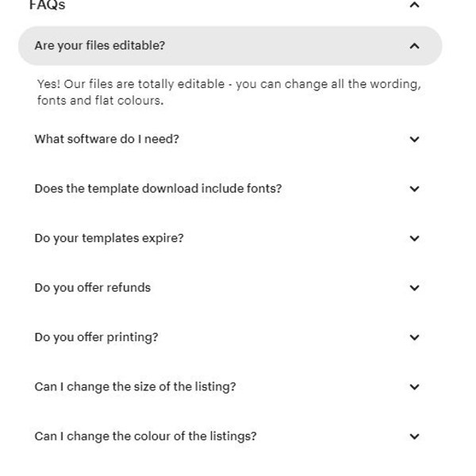The width and height of the screenshot is (476, 476).
Task: Expand 'Do your templates expire?' FAQ
Action: click(230, 238)
